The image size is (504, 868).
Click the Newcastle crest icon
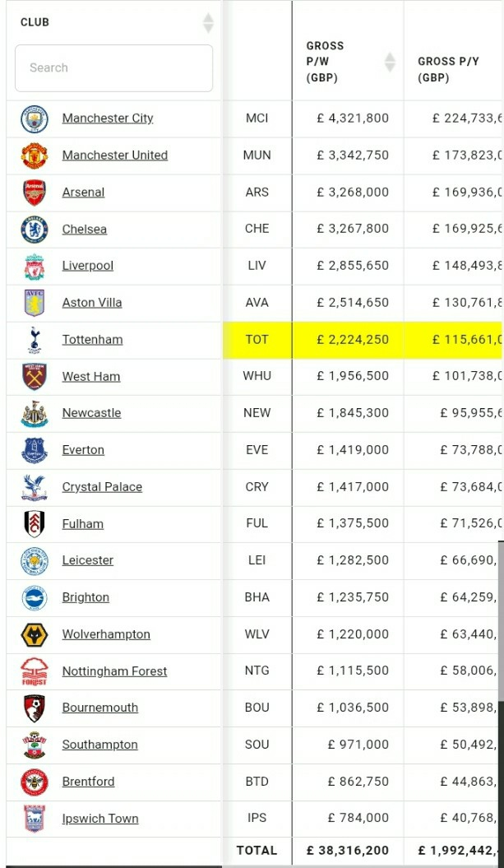tap(35, 414)
